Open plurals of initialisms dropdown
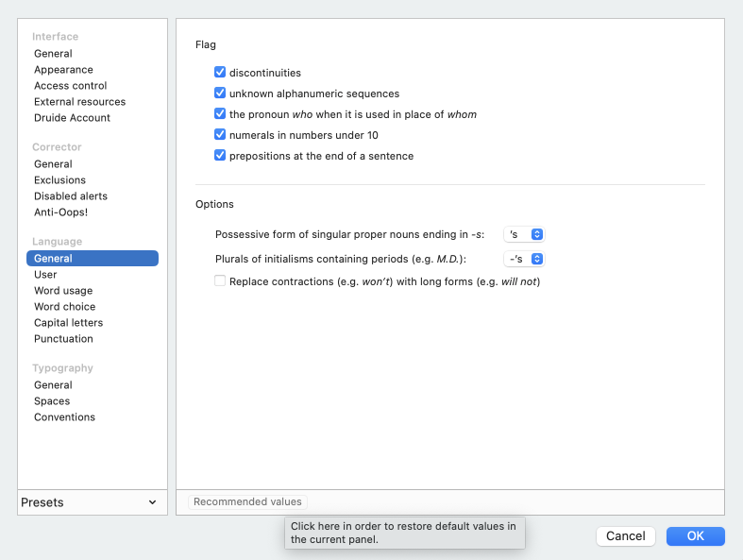 (x=524, y=259)
